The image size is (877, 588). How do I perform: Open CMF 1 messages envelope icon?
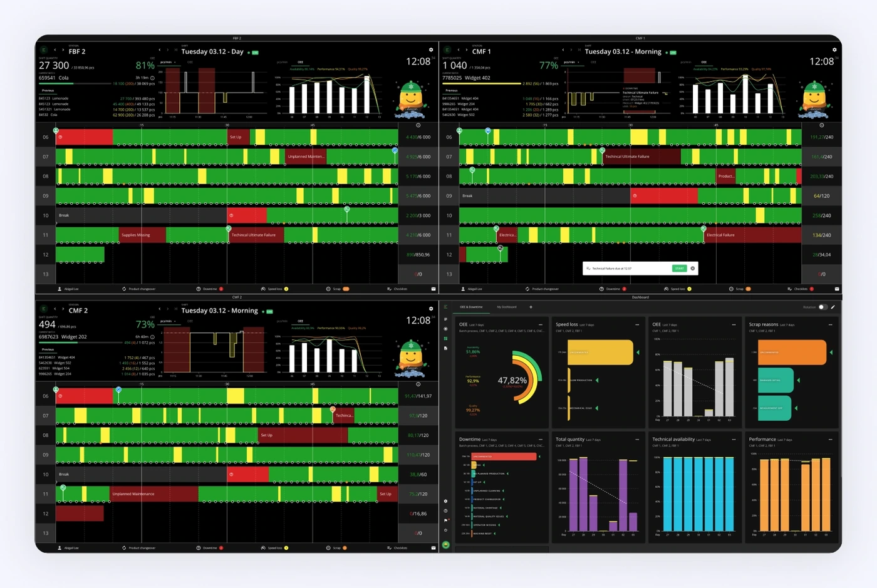pyautogui.click(x=837, y=289)
